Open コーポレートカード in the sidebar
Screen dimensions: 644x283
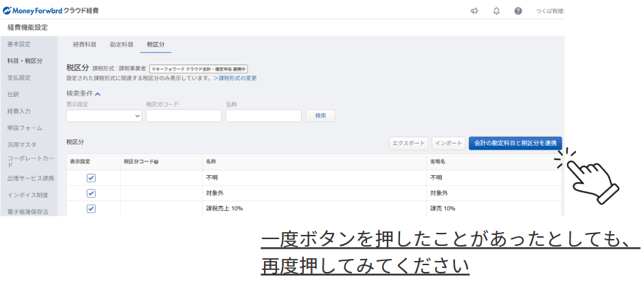coord(30,161)
